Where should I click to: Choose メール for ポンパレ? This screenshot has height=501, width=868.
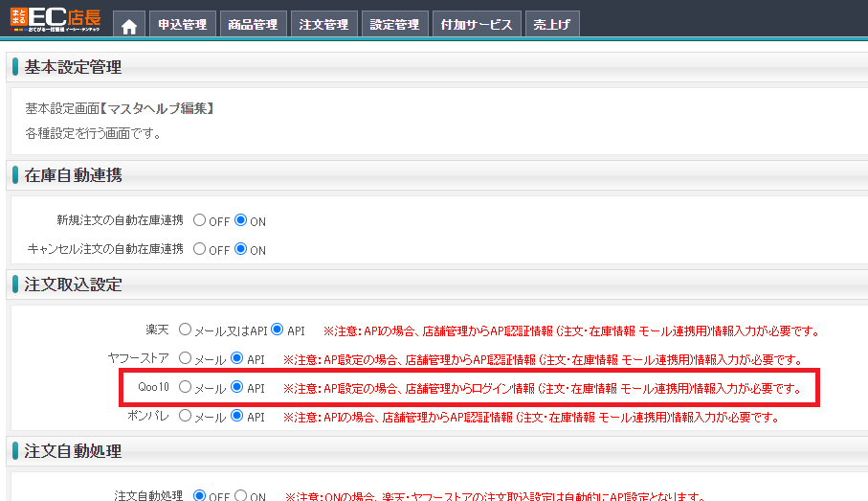point(186,417)
